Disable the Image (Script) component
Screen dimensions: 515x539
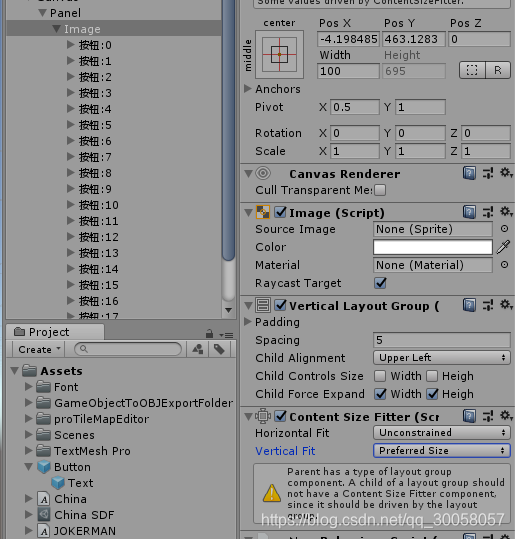pos(280,212)
